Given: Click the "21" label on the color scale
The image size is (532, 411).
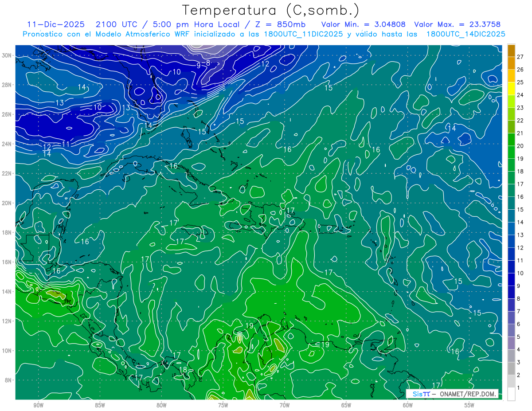Looking at the screenshot, I should (520, 133).
